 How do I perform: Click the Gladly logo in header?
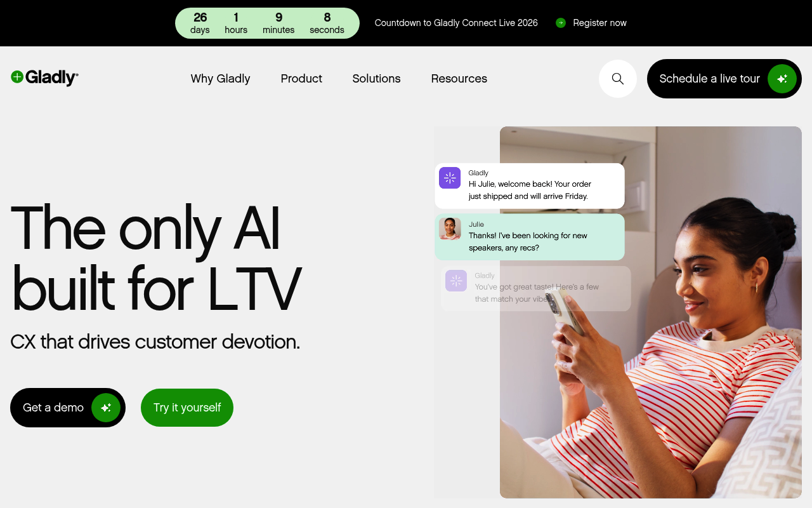coord(44,77)
